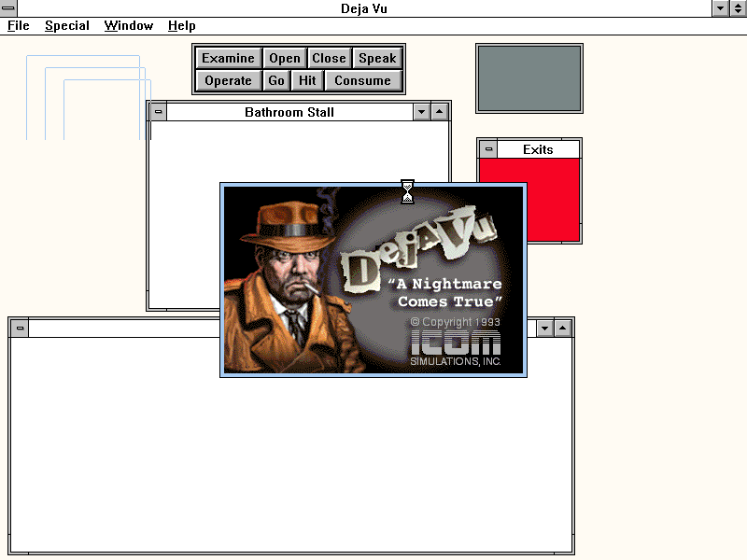Screen dimensions: 747x560
Task: Choose the Consume command button
Action: [x=363, y=80]
